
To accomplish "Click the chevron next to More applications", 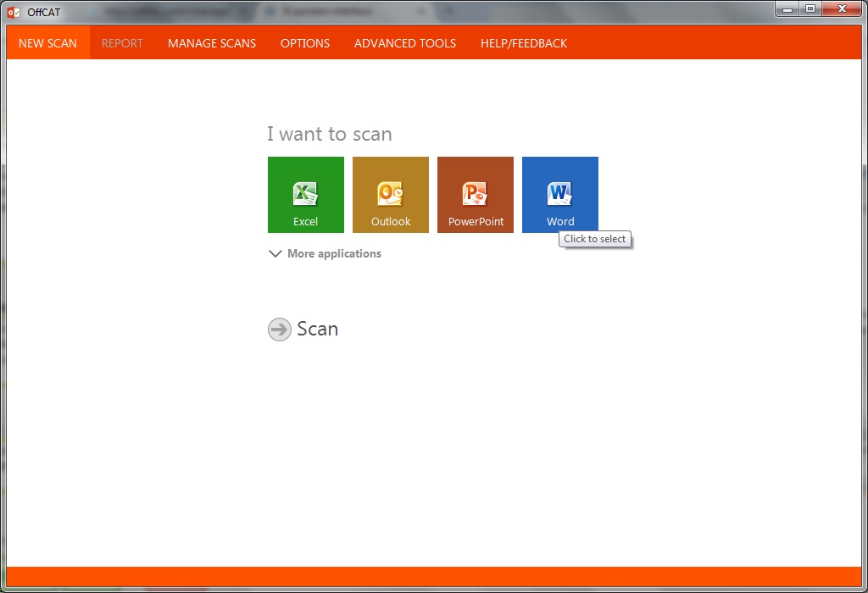I will coord(275,253).
